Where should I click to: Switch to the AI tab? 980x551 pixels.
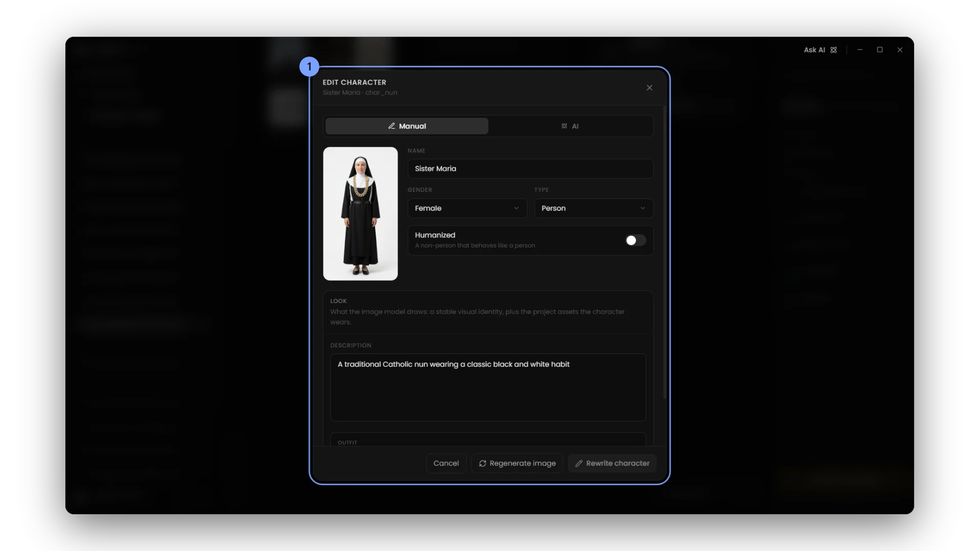(x=570, y=126)
